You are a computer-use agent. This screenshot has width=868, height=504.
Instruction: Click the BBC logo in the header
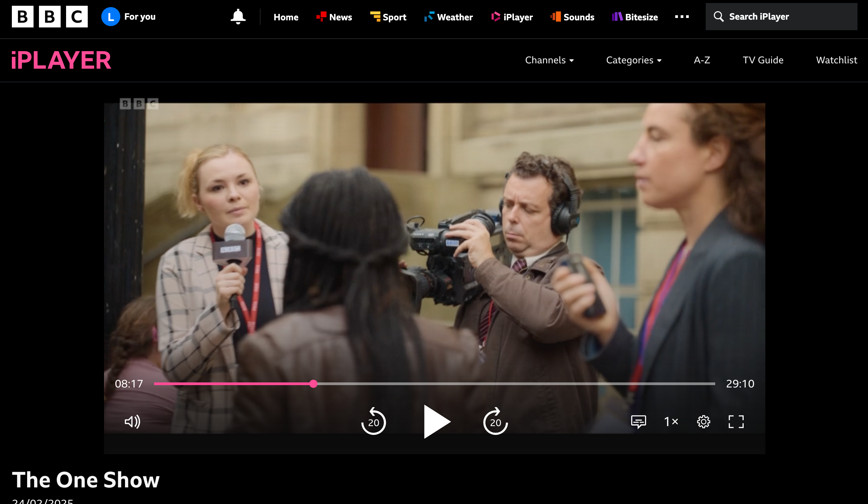pyautogui.click(x=49, y=17)
